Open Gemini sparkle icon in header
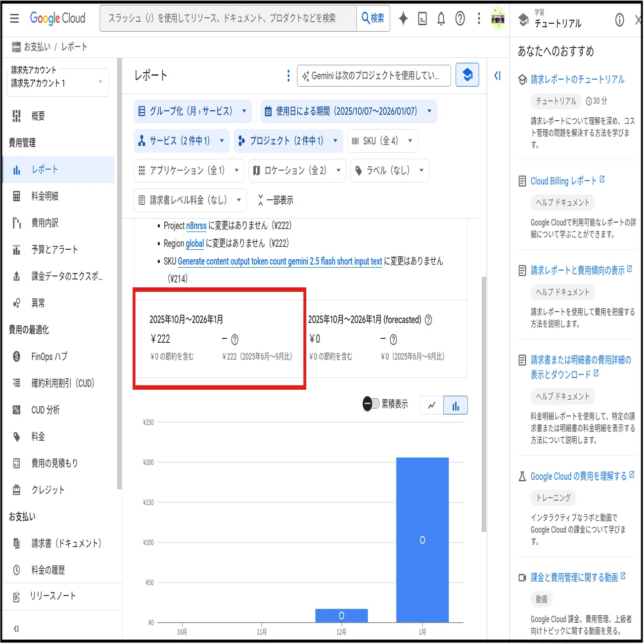 click(x=403, y=18)
